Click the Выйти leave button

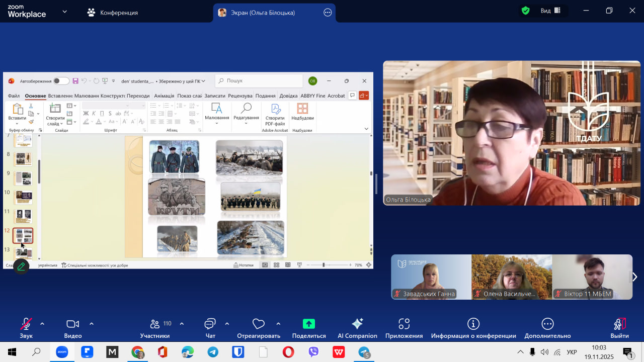tap(619, 324)
